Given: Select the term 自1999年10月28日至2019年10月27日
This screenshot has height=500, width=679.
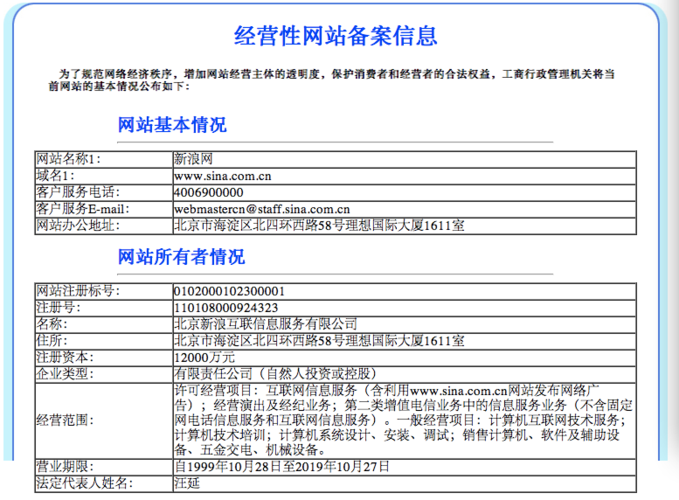Looking at the screenshot, I should point(281,467).
